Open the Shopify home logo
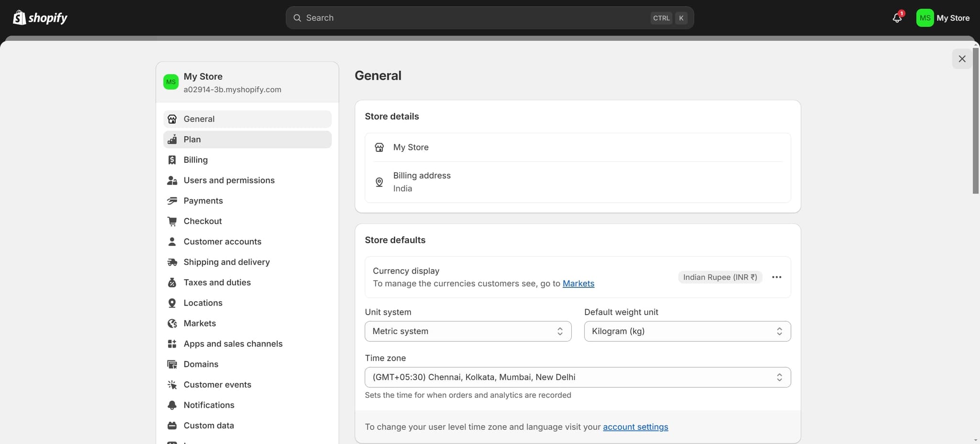 click(x=40, y=17)
